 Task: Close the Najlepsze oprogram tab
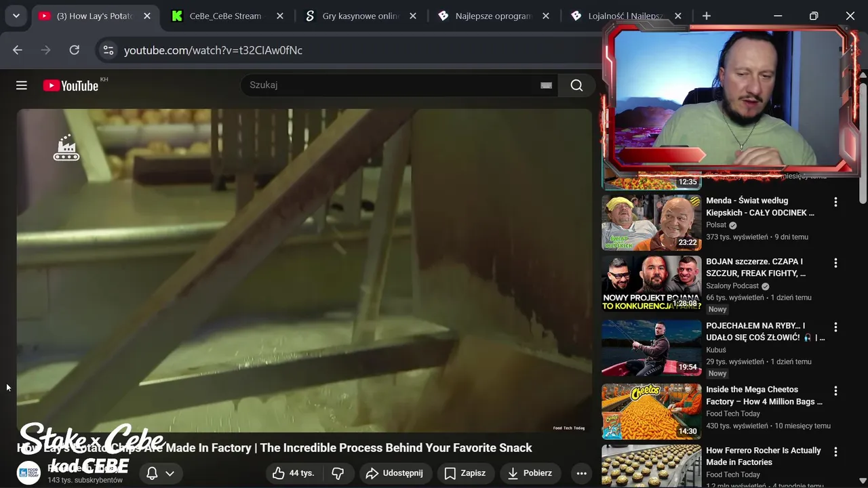tap(545, 16)
